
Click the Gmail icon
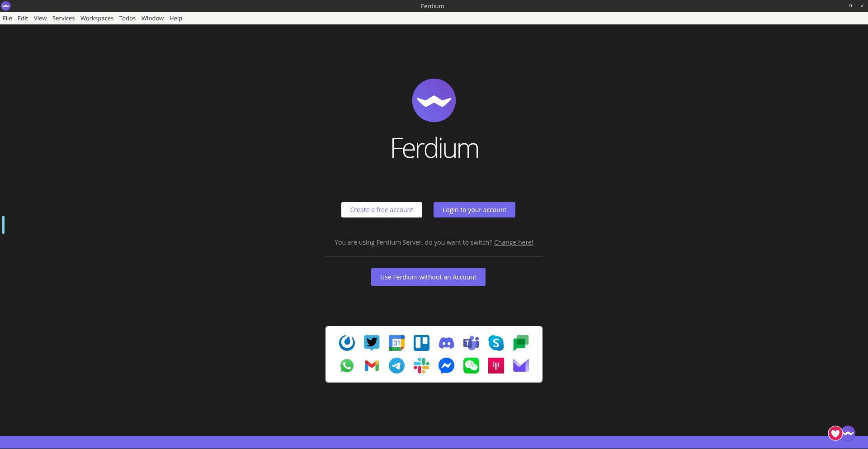[372, 366]
